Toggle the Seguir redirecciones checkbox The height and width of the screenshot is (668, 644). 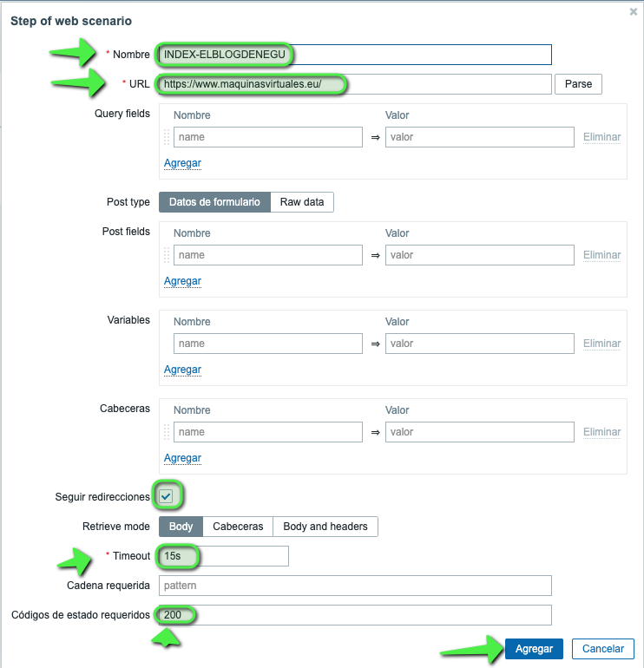(167, 496)
